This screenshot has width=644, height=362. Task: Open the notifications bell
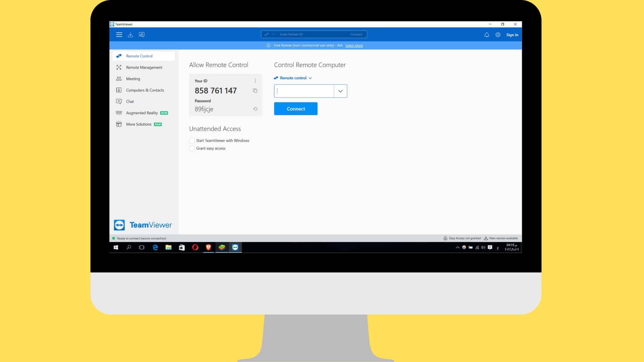coord(486,35)
